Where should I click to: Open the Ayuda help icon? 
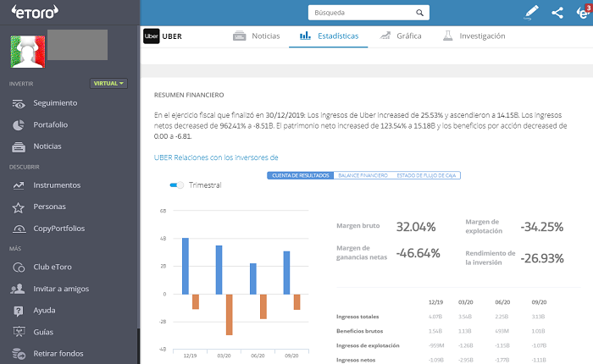pyautogui.click(x=18, y=311)
